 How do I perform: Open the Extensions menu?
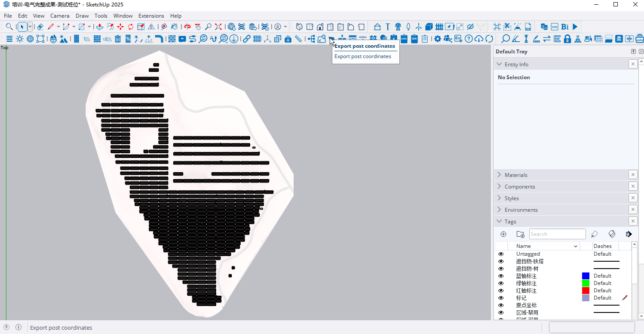click(x=151, y=15)
